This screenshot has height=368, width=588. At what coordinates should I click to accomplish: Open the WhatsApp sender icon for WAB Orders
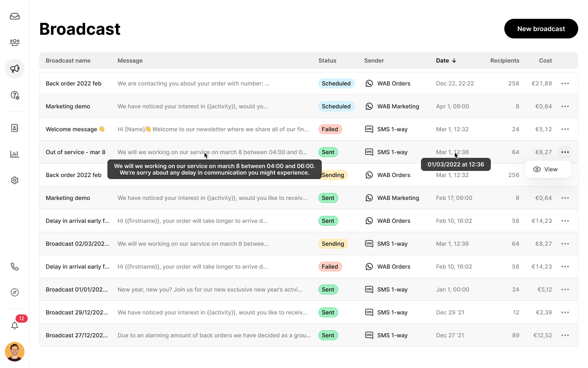point(369,83)
